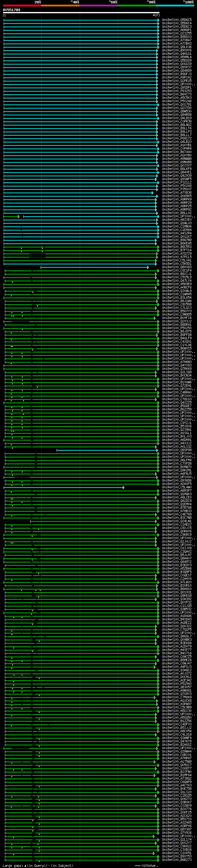Click label UniRef100_A7H6N3

click(177, 362)
